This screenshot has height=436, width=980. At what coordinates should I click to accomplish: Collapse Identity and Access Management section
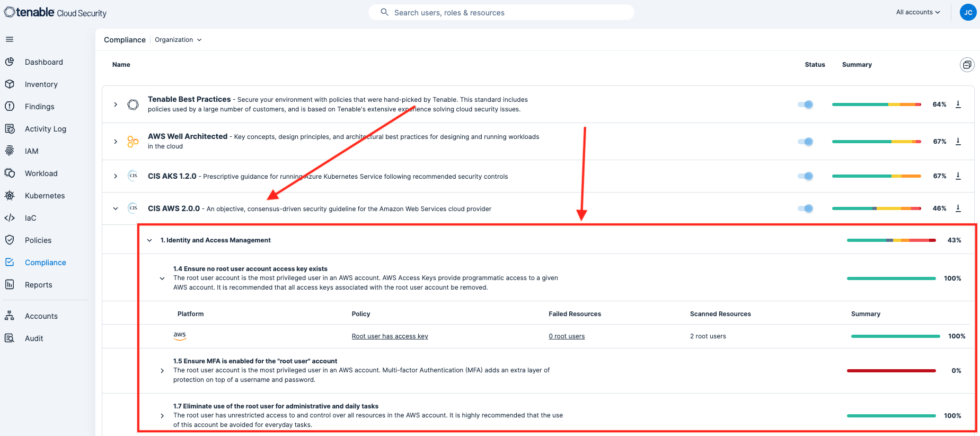(x=149, y=240)
